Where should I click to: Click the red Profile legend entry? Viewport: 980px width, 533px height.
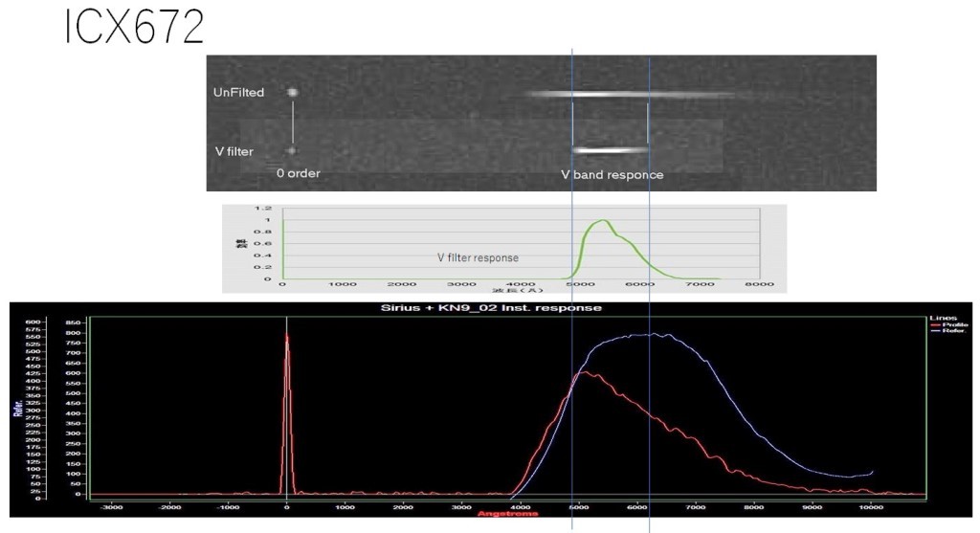click(x=948, y=325)
